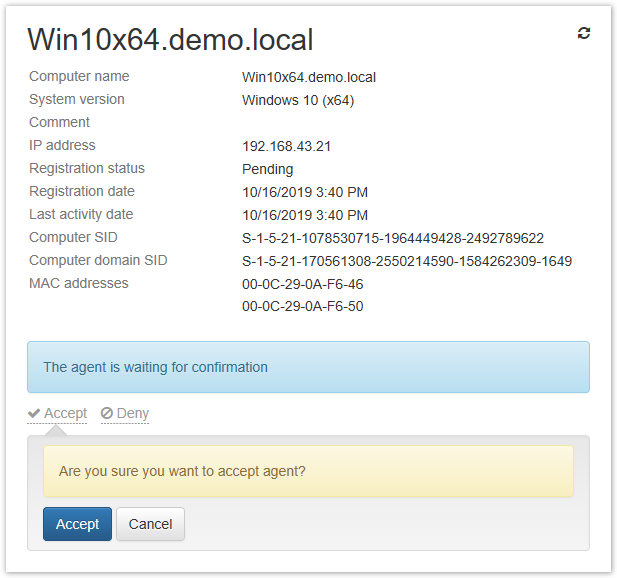Click the Win10x64.demo.local page heading
617x578 pixels.
[x=170, y=39]
